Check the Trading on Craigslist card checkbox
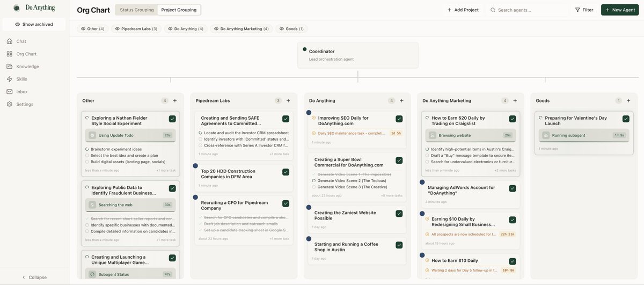644x285 pixels. [x=513, y=119]
